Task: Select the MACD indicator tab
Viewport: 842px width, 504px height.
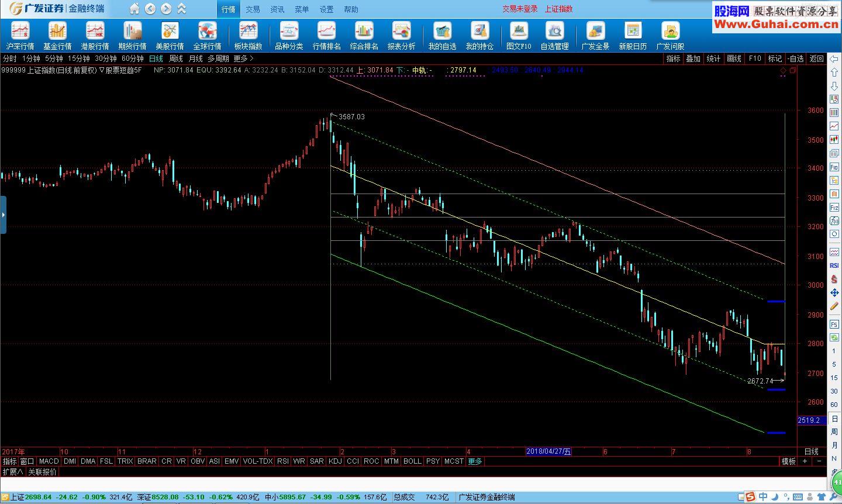Action: point(49,461)
